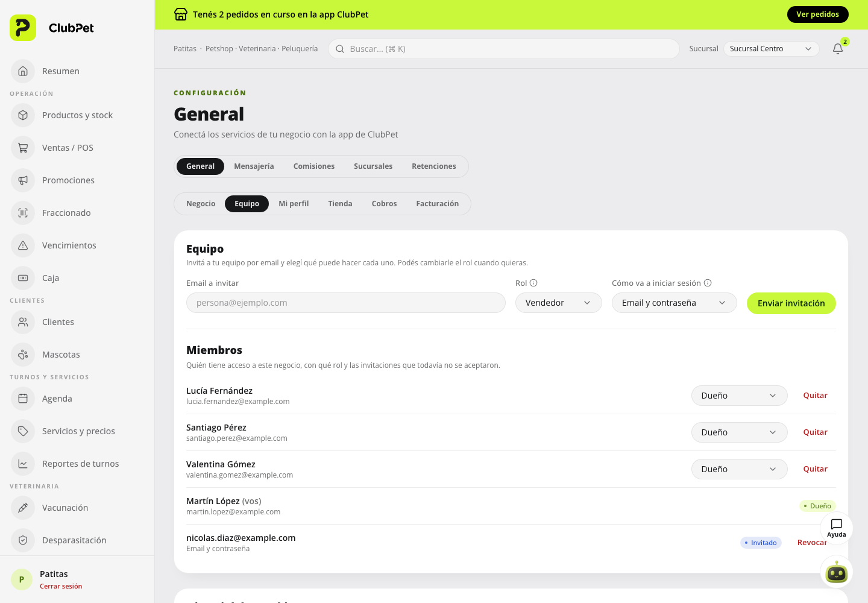Focus the Email a invitar field
The width and height of the screenshot is (868, 603).
pos(346,303)
